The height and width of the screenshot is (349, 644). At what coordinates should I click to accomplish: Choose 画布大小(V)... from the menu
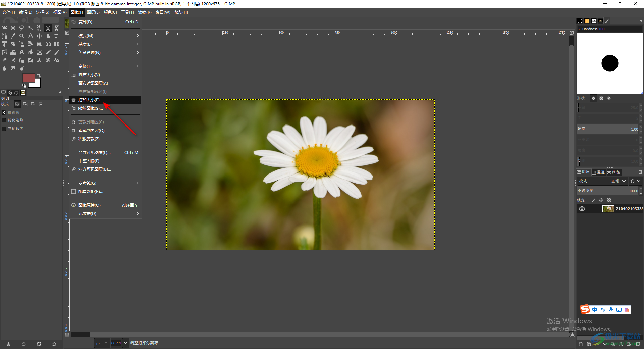pyautogui.click(x=105, y=74)
